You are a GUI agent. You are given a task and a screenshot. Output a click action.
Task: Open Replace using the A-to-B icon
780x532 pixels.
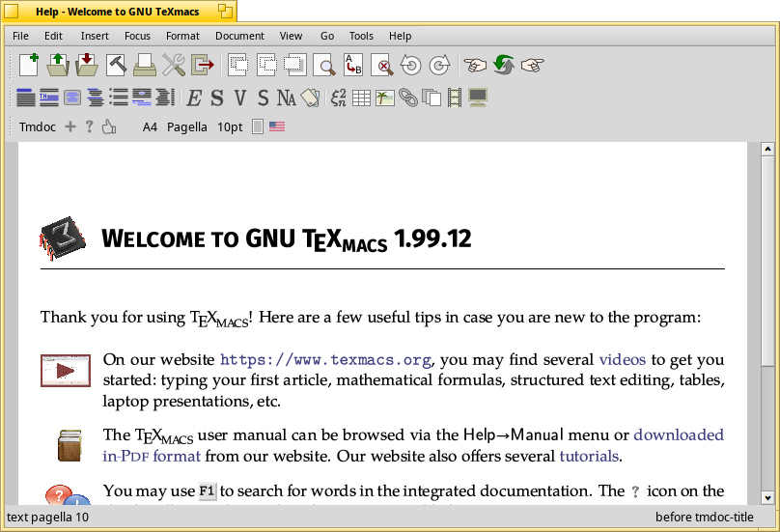pos(353,65)
